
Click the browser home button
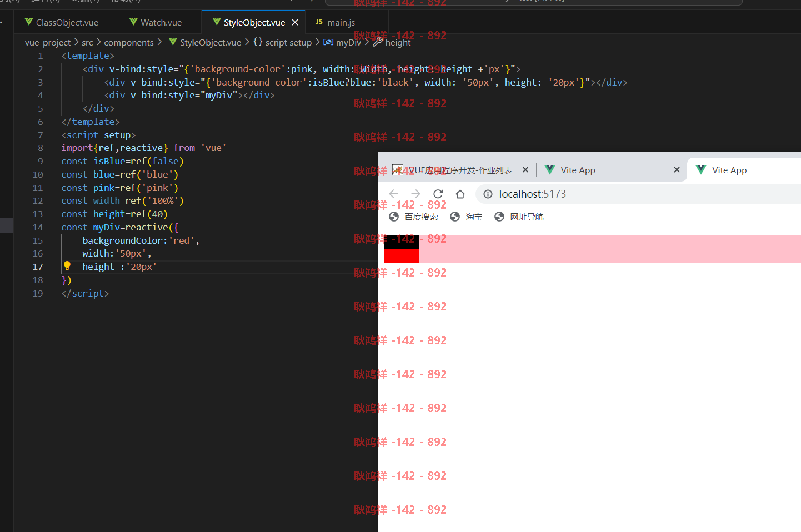point(460,194)
